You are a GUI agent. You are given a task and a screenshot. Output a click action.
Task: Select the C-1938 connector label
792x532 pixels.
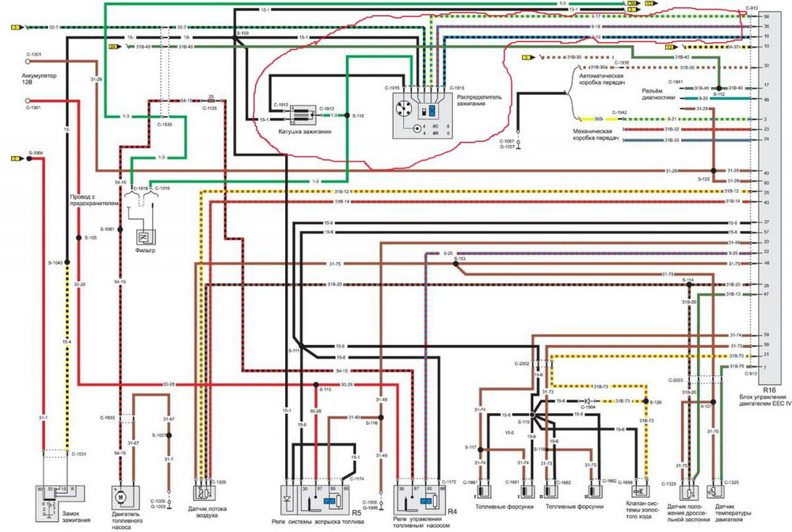point(622,63)
